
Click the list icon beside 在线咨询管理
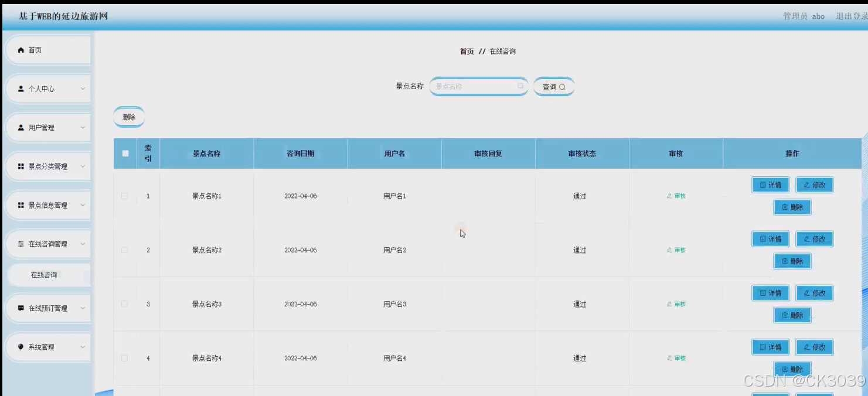pyautogui.click(x=21, y=244)
